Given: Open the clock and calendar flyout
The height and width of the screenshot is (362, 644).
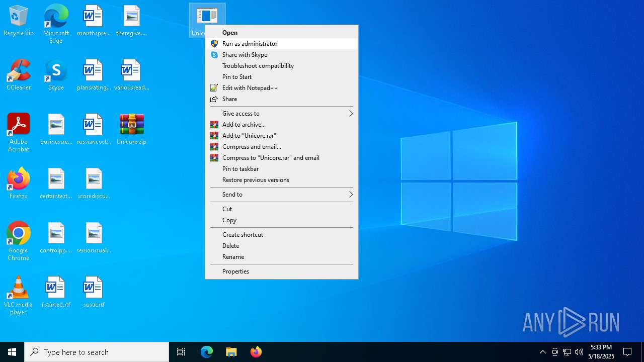Looking at the screenshot, I should click(601, 352).
